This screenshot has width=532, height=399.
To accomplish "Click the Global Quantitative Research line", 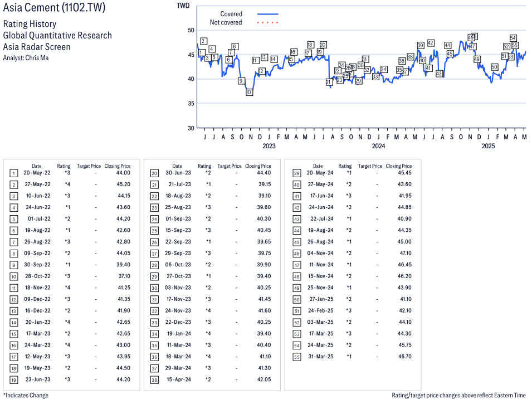I will (57, 35).
